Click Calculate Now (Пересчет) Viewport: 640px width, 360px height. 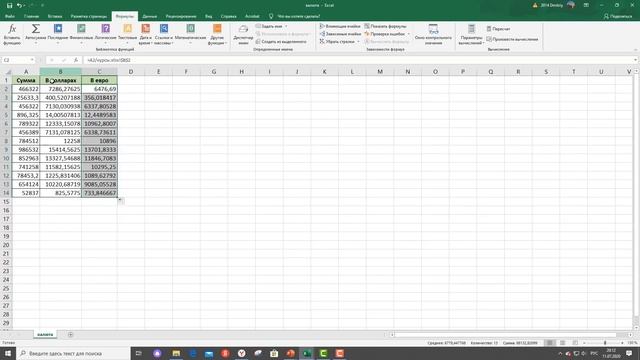[x=498, y=29]
